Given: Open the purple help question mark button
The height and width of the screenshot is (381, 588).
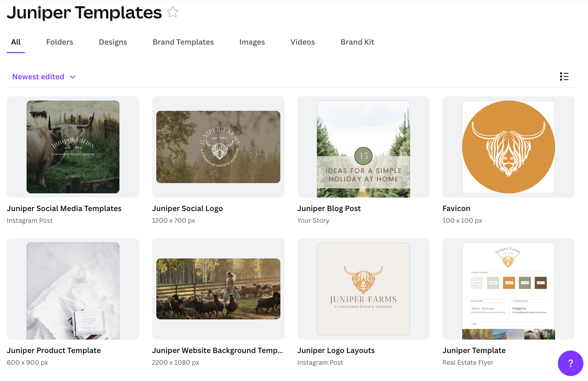Looking at the screenshot, I should click(570, 363).
